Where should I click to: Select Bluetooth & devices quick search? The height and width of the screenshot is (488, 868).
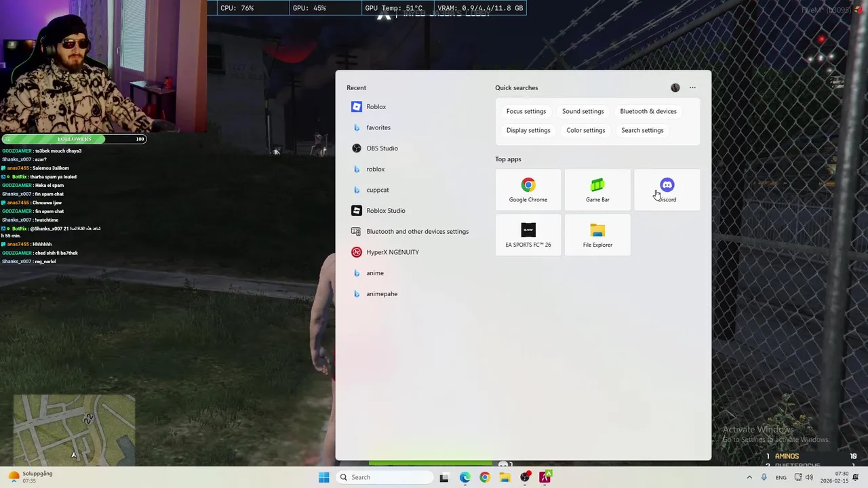pyautogui.click(x=648, y=111)
